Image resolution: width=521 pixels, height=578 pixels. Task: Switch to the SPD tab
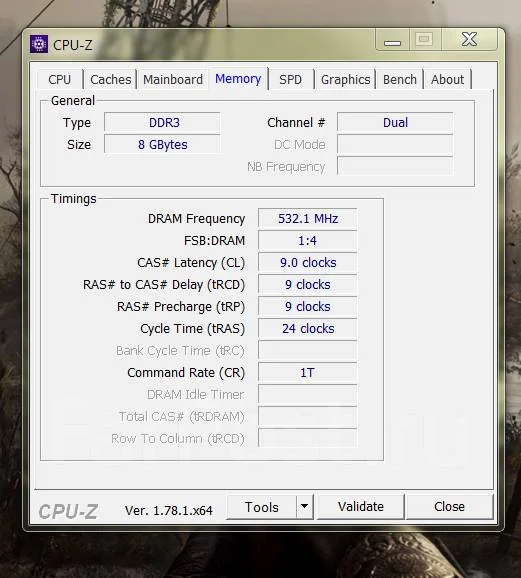click(291, 79)
